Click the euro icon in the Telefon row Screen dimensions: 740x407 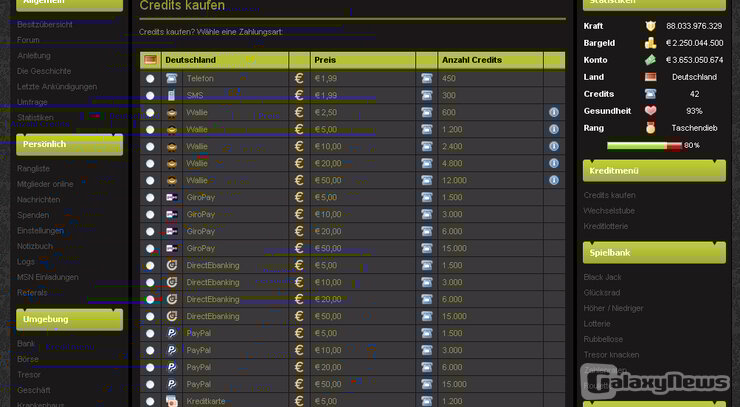tap(299, 78)
